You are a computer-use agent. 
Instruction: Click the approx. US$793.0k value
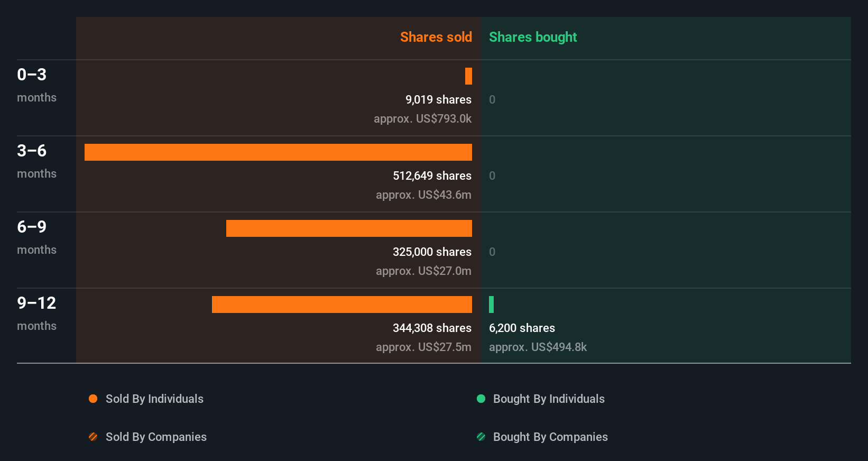[422, 119]
